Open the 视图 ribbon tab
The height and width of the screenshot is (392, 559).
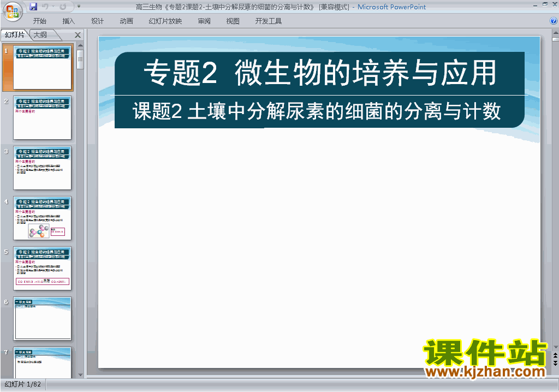[233, 21]
